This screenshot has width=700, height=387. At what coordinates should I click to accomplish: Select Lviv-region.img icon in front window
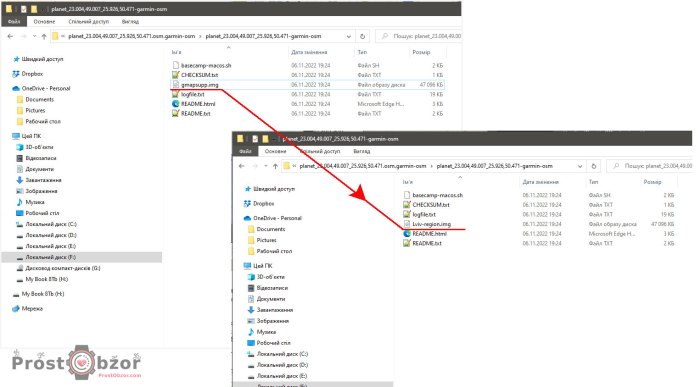407,224
